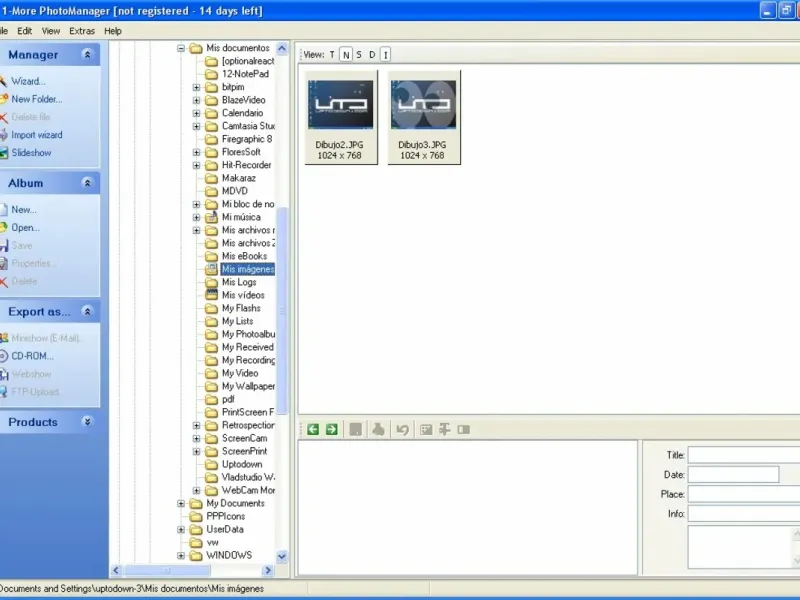Switch to D view mode
Image resolution: width=800 pixels, height=600 pixels.
coord(372,55)
